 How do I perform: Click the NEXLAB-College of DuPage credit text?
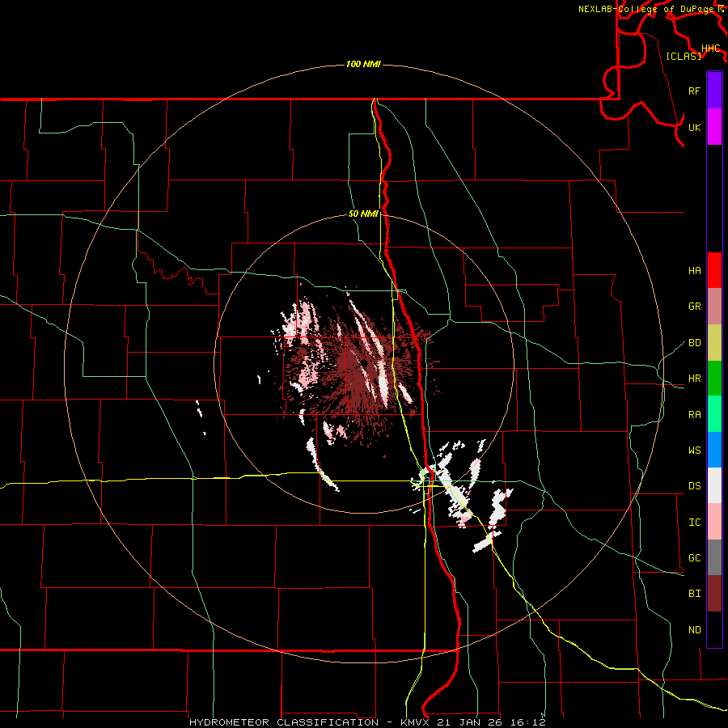pyautogui.click(x=648, y=9)
